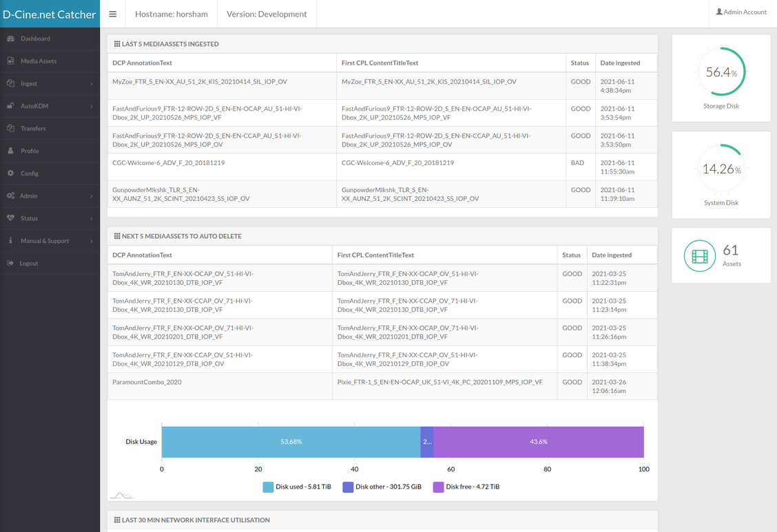Click the Profile user icon
This screenshot has height=532, width=777.
point(11,151)
